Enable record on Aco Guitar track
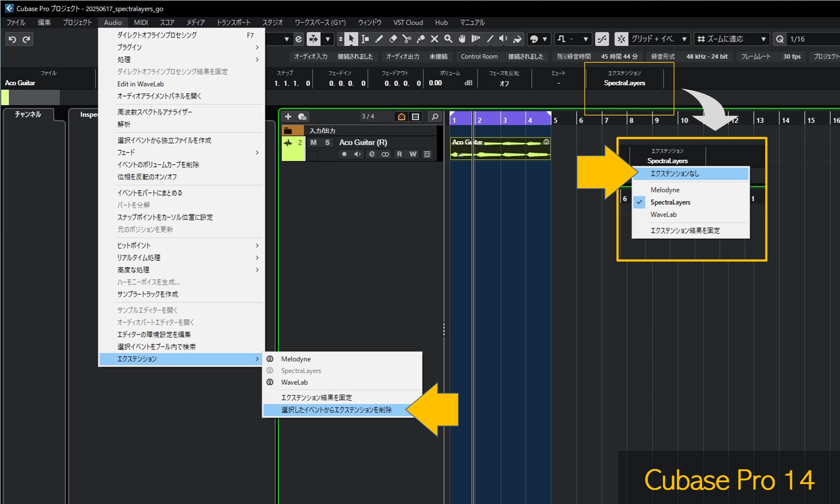840x504 pixels. [x=344, y=154]
